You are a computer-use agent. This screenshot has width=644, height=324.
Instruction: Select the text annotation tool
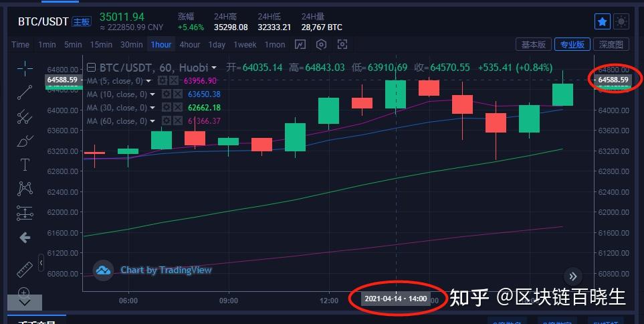click(x=25, y=165)
